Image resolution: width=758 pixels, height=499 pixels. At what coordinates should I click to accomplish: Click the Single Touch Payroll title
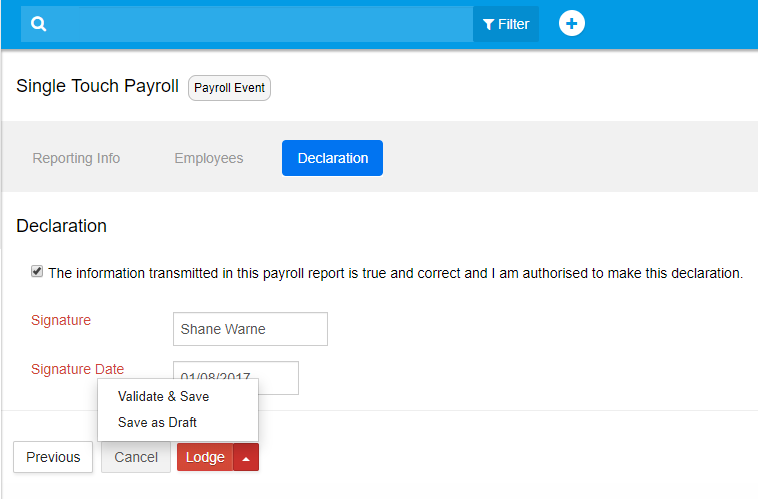pyautogui.click(x=97, y=86)
